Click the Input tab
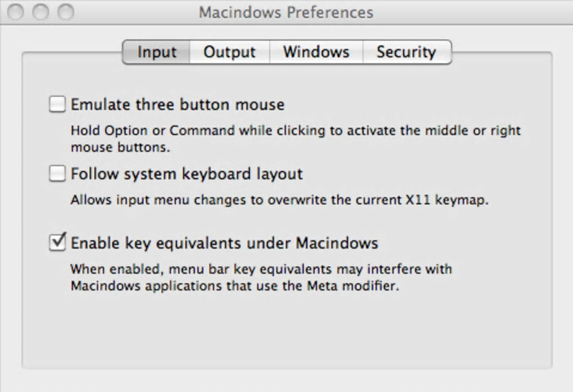Viewport: 573px width, 392px height. click(157, 52)
